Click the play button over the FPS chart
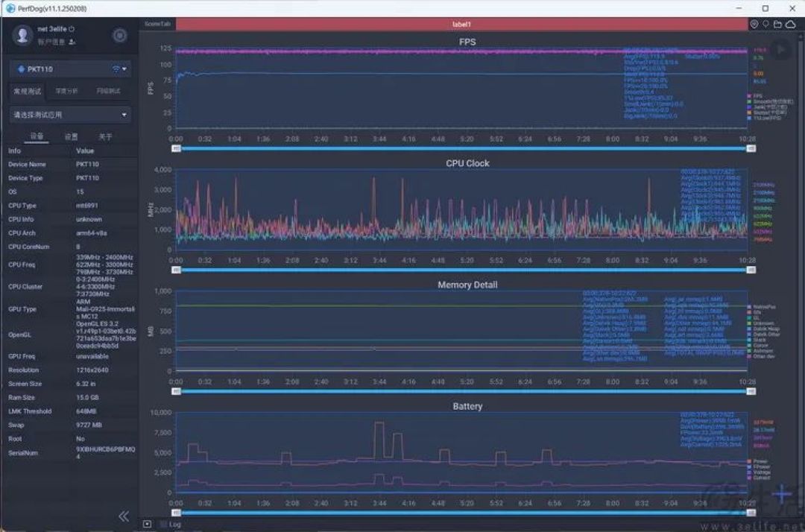The height and width of the screenshot is (532, 805). (x=781, y=50)
